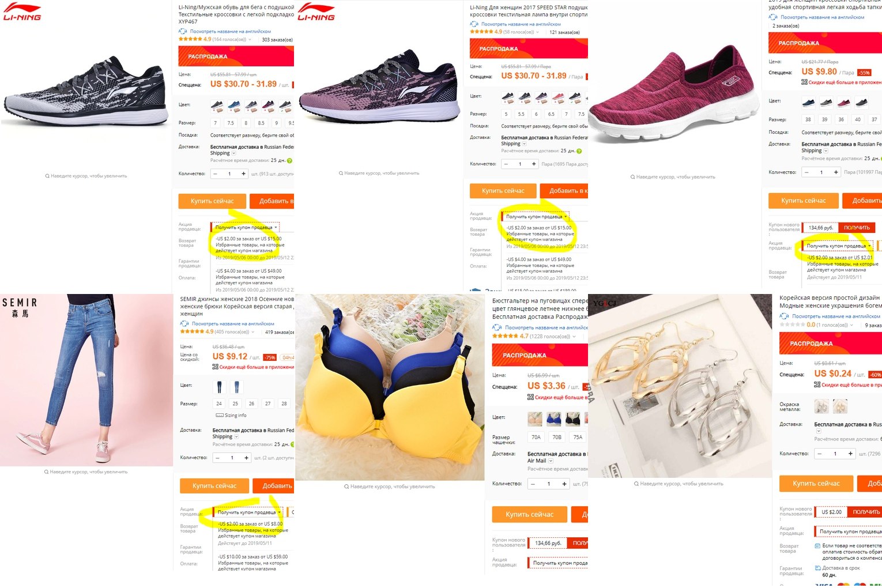Click the yellow bra product image

point(390,387)
